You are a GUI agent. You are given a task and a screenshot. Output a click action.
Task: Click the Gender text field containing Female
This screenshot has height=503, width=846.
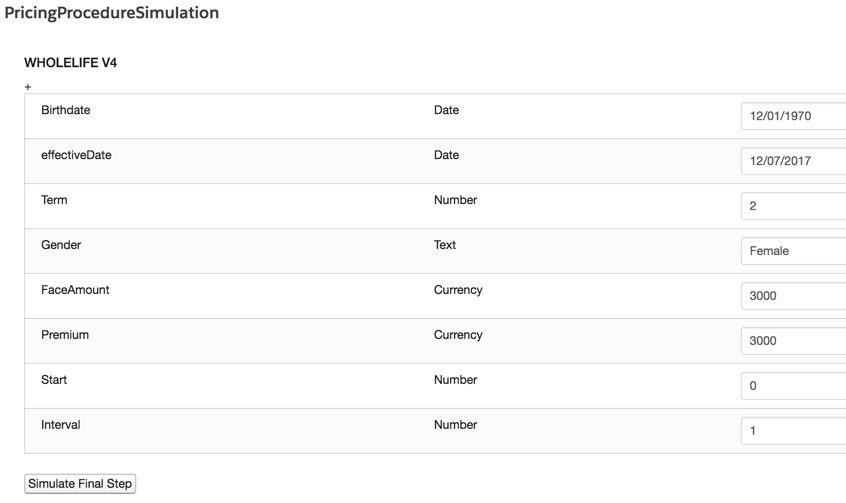(x=793, y=251)
